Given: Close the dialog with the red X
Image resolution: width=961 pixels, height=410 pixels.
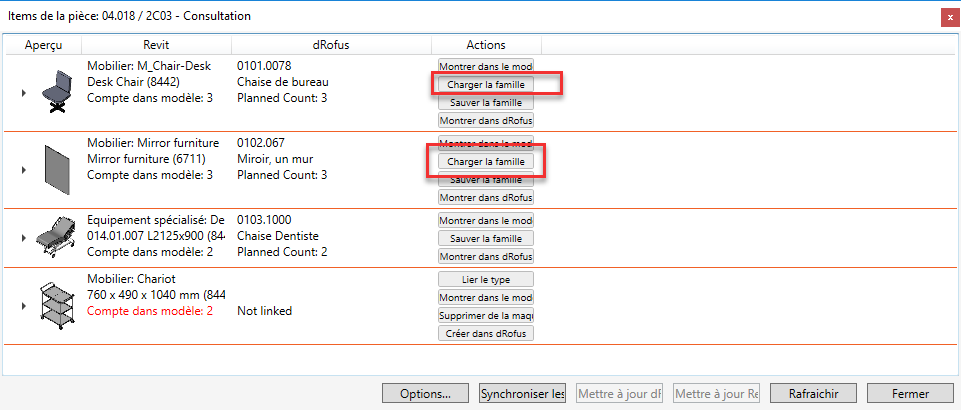Looking at the screenshot, I should 946,17.
